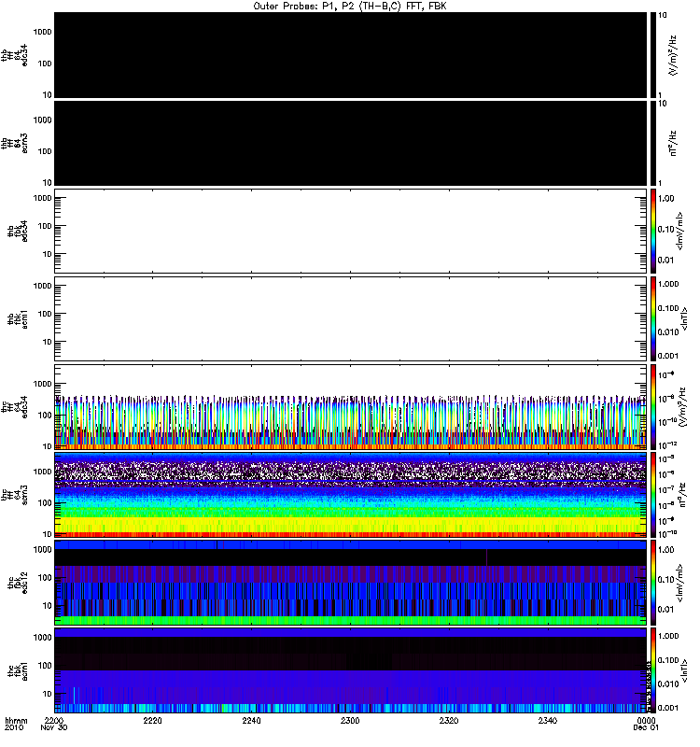
Task: Click the 0.001 color scale value of thb fbk scm1
Action: pos(668,356)
